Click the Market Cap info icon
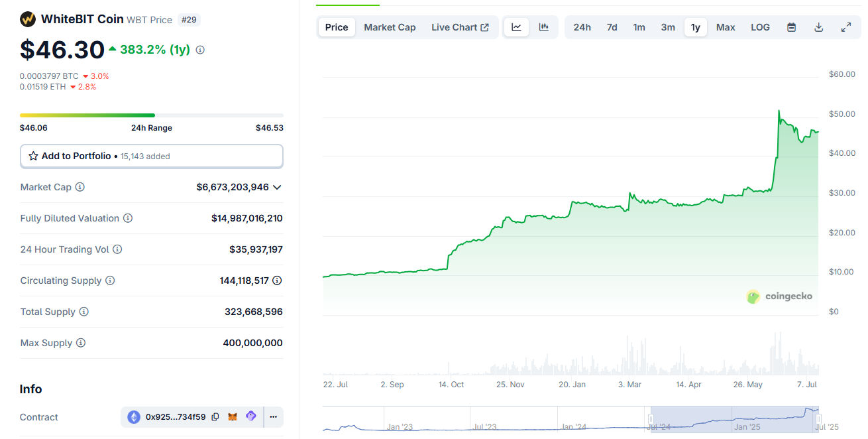The image size is (868, 439). click(80, 187)
